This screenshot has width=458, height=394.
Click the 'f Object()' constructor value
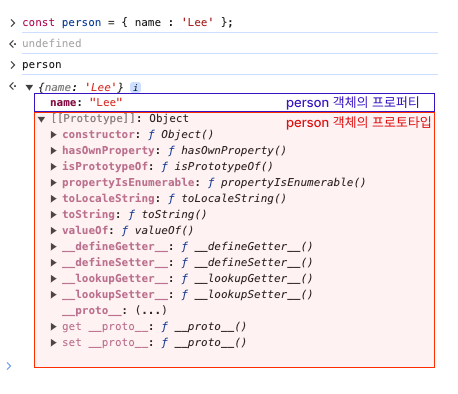pyautogui.click(x=180, y=134)
